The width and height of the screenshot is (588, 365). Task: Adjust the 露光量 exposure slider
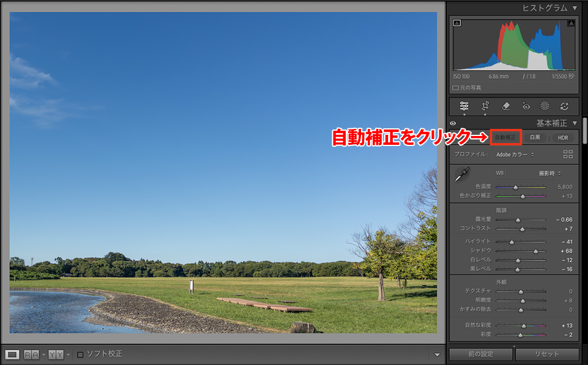[x=520, y=219]
